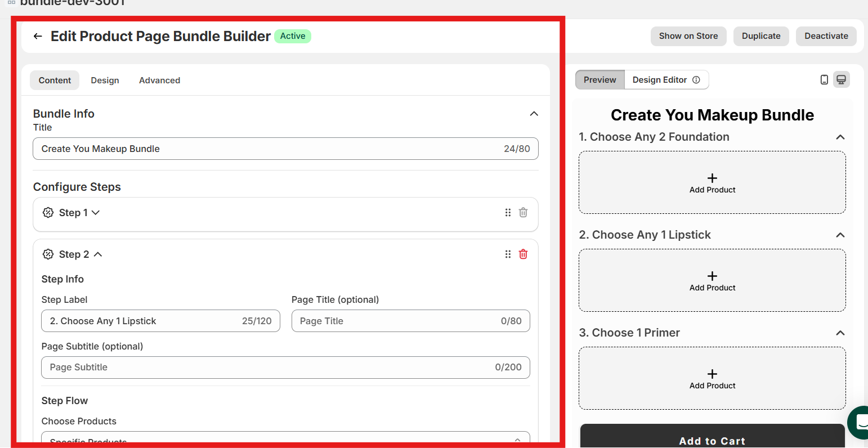This screenshot has width=868, height=448.
Task: Click the Show on Store button
Action: 688,36
